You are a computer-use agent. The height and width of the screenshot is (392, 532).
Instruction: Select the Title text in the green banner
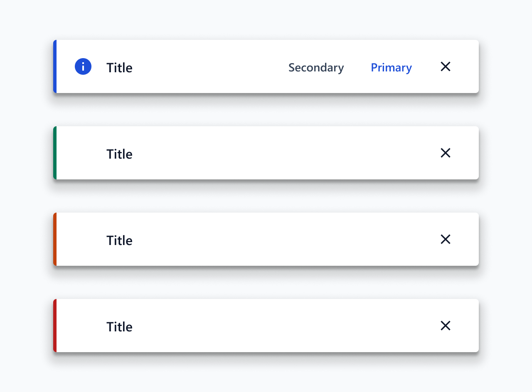119,154
